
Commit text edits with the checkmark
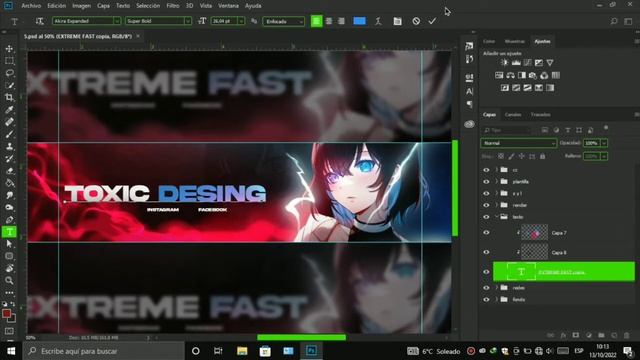click(x=432, y=21)
